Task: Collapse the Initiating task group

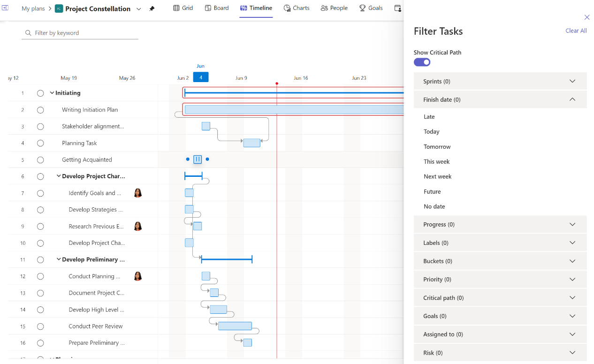Action: coord(52,93)
